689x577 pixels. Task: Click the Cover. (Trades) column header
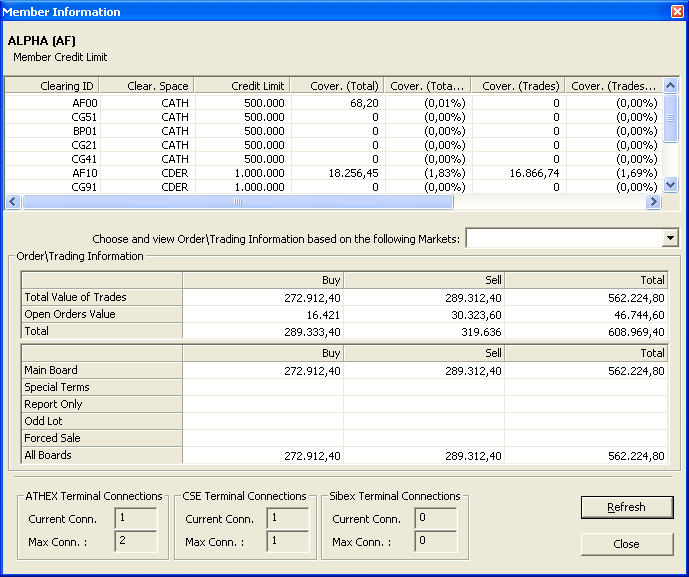point(519,86)
